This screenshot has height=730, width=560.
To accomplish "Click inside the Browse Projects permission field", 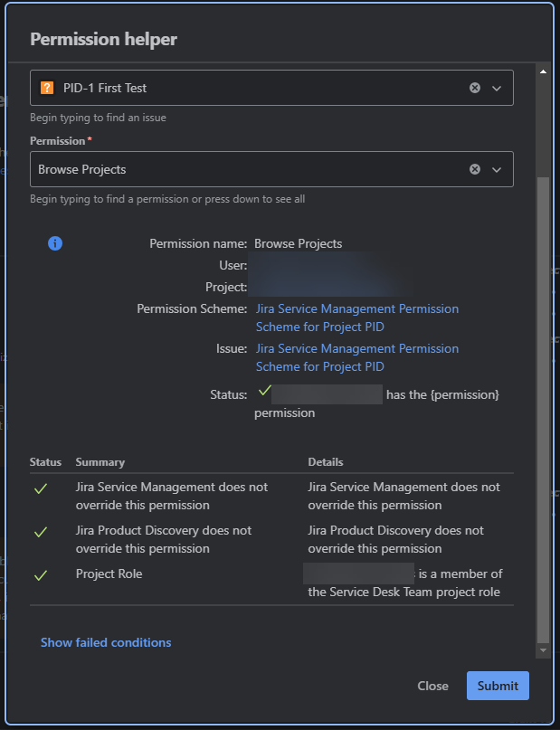I will tap(244, 169).
